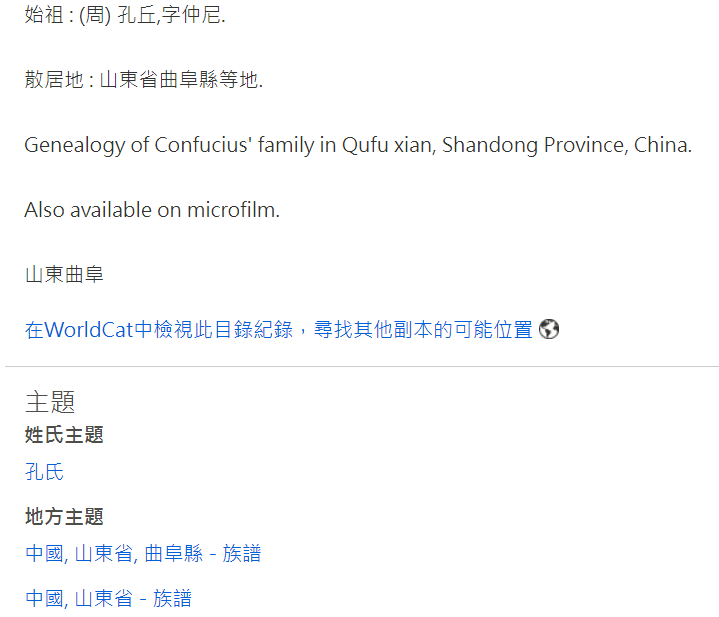Open the 中國, 山東省 - 族譜 subject link

click(x=108, y=598)
